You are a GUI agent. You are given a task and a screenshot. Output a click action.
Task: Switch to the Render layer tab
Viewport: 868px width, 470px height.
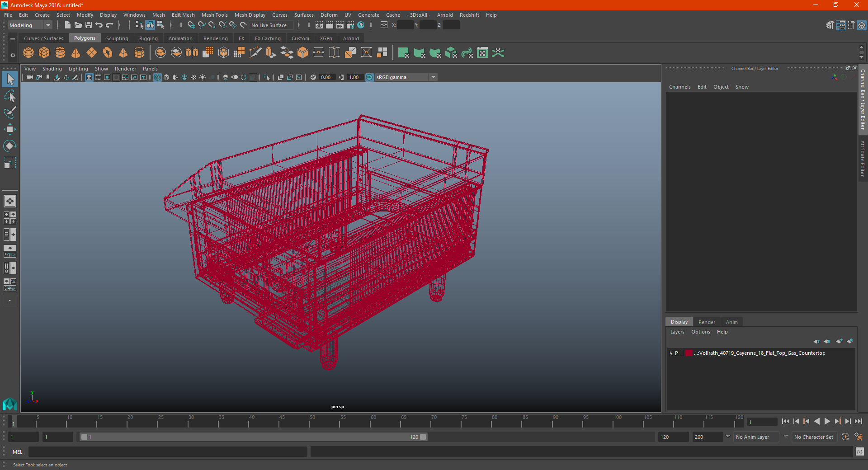click(x=707, y=322)
